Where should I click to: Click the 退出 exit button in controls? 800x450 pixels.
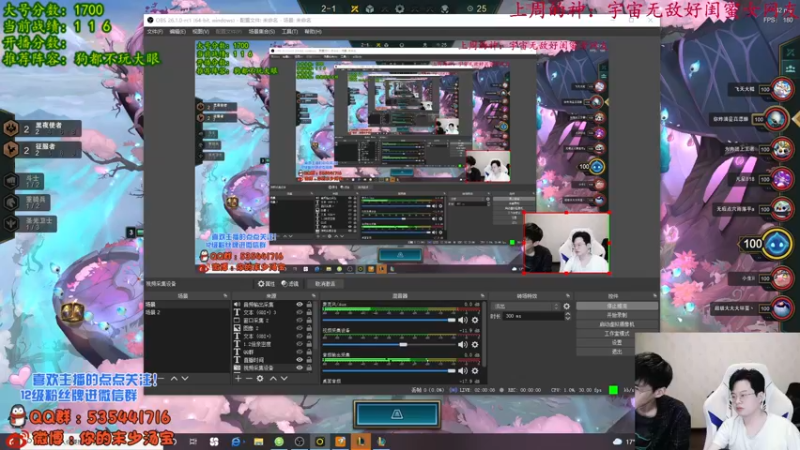click(x=617, y=352)
